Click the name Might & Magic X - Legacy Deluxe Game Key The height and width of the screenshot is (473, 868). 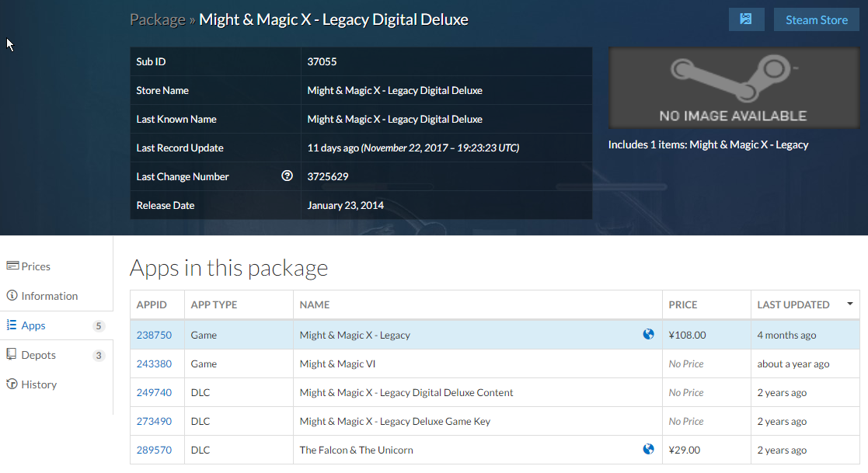click(395, 422)
